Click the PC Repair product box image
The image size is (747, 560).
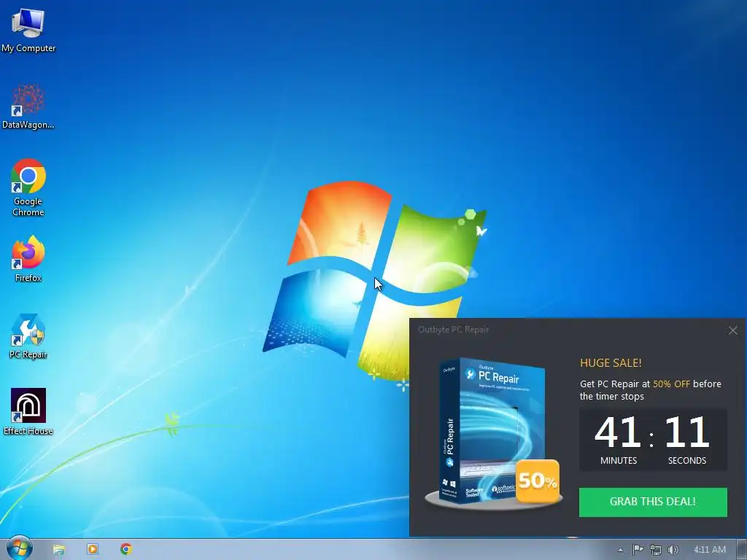click(x=491, y=431)
